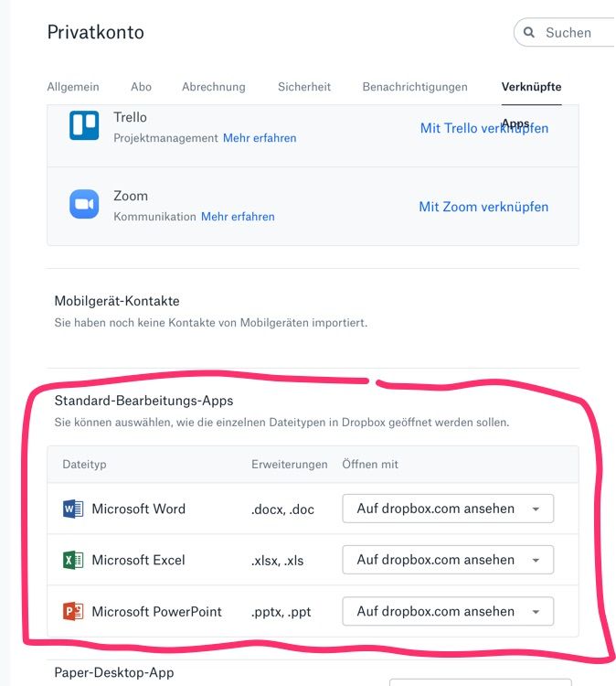Open the Abo tab
Screen dimensions: 616x686
(141, 87)
